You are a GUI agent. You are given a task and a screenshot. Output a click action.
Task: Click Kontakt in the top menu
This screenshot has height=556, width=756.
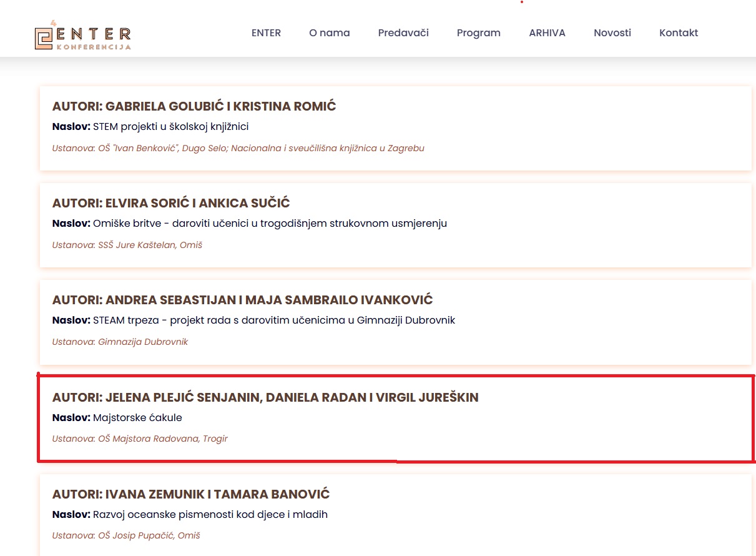pyautogui.click(x=679, y=33)
